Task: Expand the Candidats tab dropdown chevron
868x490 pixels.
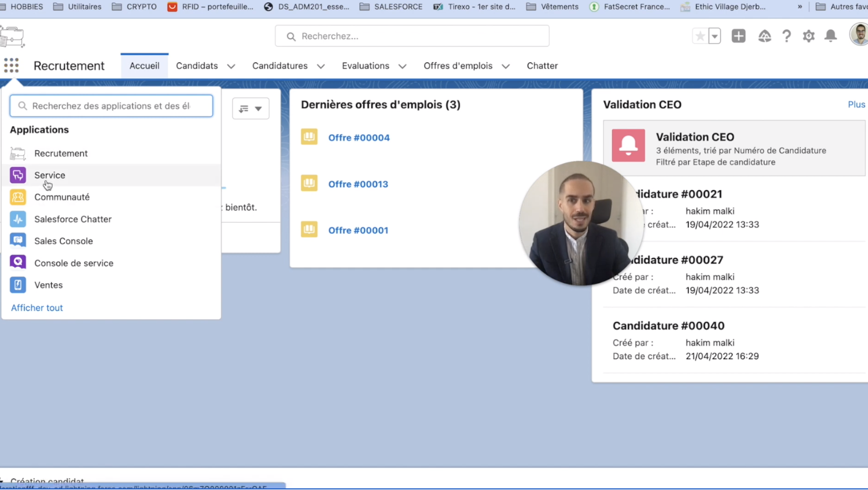Action: [231, 66]
